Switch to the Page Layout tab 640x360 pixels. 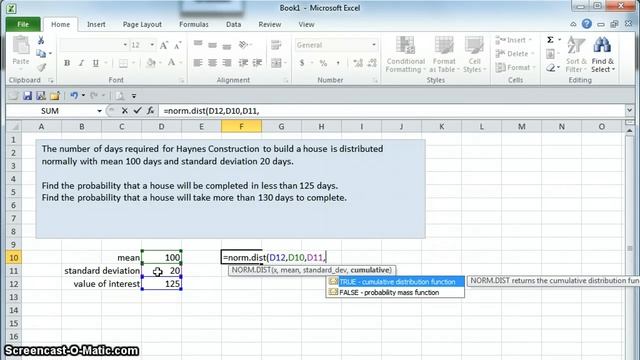142,24
